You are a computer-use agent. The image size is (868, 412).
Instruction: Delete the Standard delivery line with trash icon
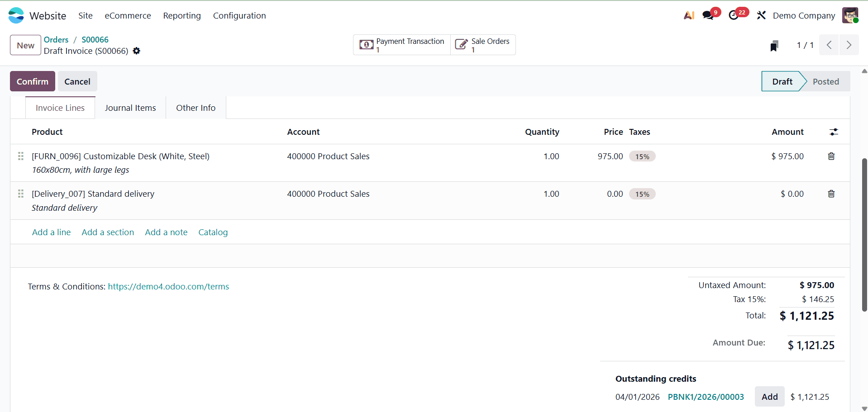coord(830,194)
